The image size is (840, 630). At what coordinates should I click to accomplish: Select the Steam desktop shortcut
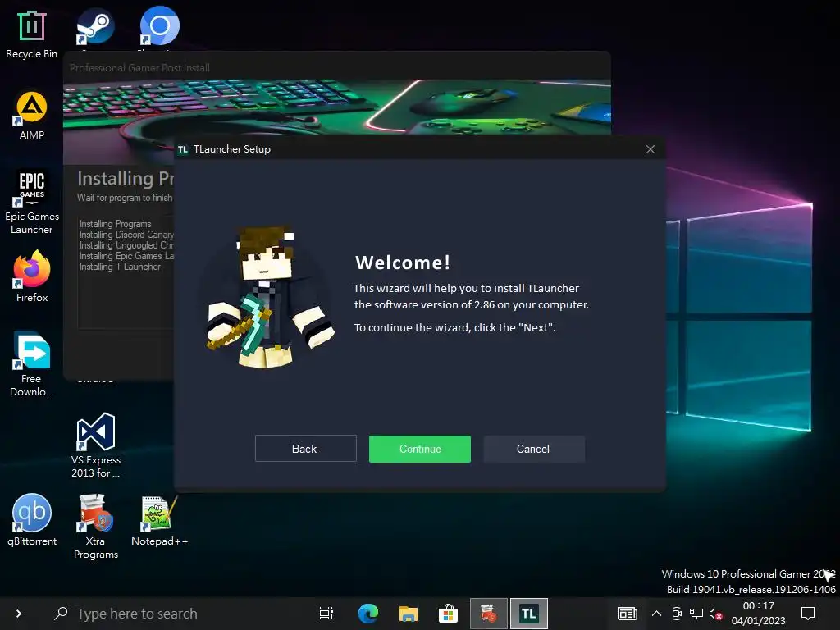pyautogui.click(x=95, y=27)
